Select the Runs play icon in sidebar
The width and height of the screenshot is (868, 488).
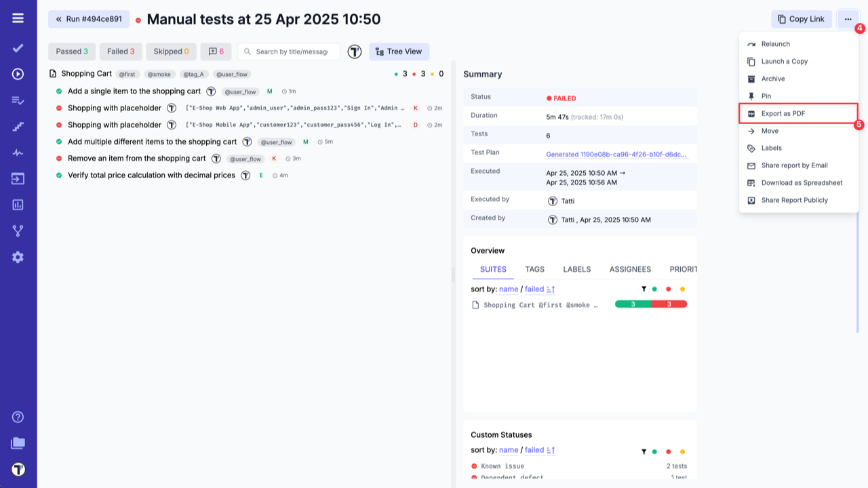tap(17, 75)
